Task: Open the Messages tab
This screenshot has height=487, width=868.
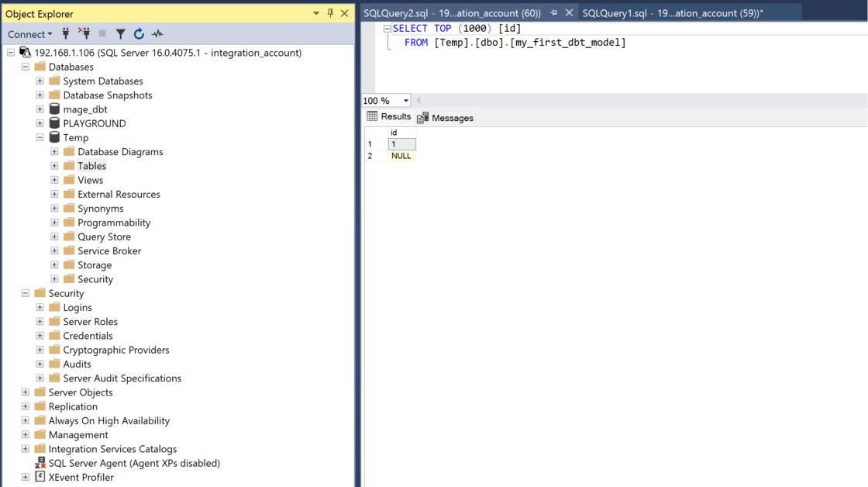Action: tap(445, 118)
